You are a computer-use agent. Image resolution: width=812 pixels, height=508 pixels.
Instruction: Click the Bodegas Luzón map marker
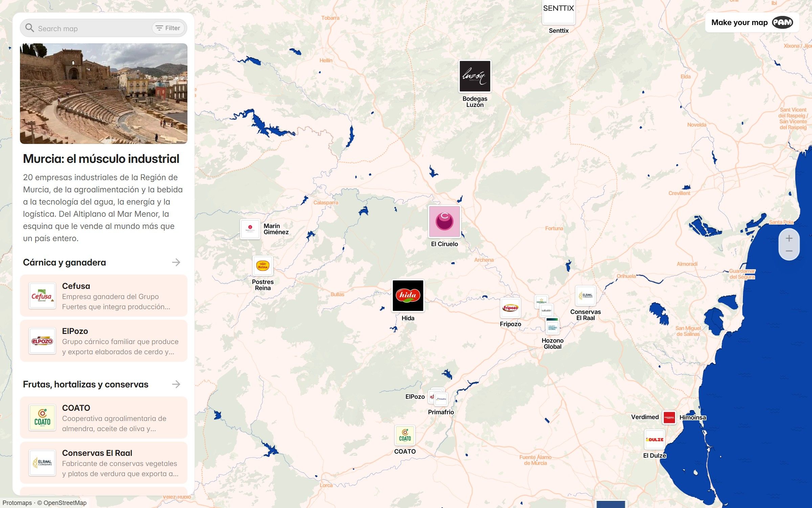[x=475, y=76]
